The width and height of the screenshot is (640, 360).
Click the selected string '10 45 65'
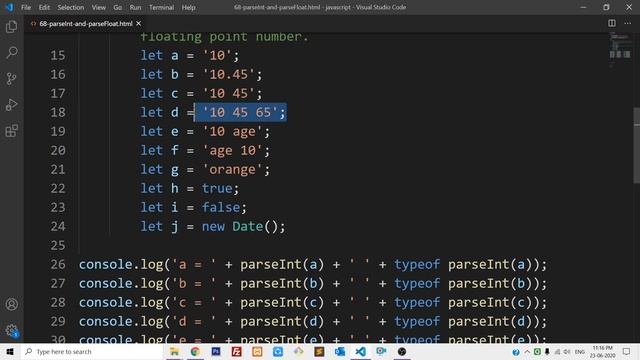tap(240, 112)
